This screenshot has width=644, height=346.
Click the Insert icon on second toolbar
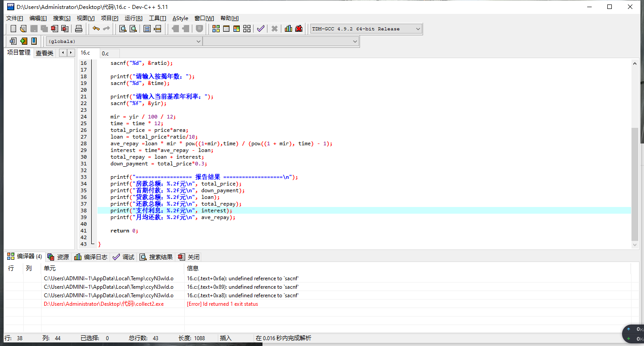13,41
